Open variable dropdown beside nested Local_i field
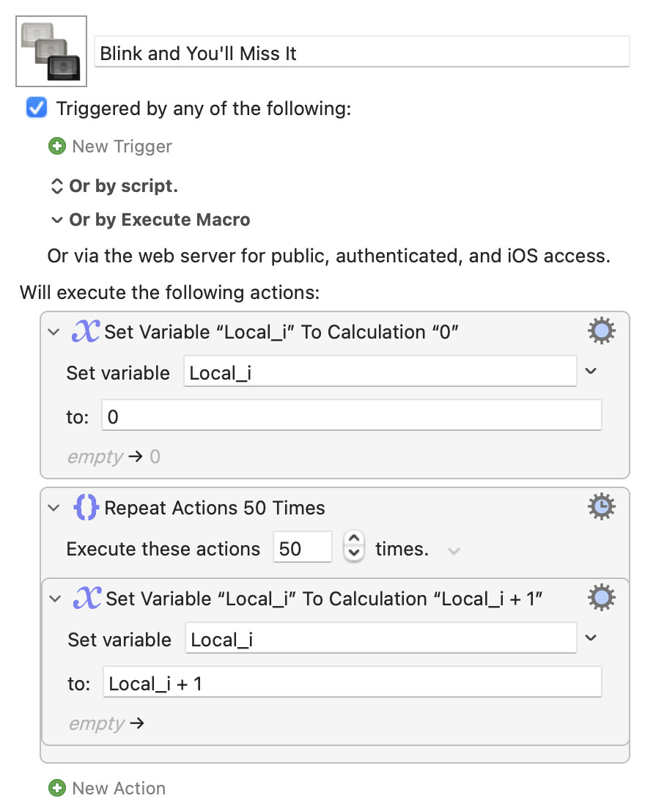 tap(591, 638)
